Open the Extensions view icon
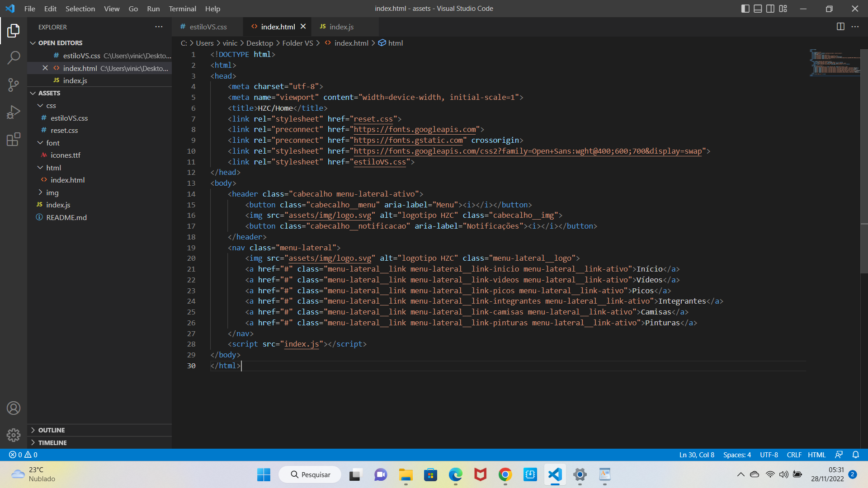The image size is (868, 488). (x=14, y=139)
